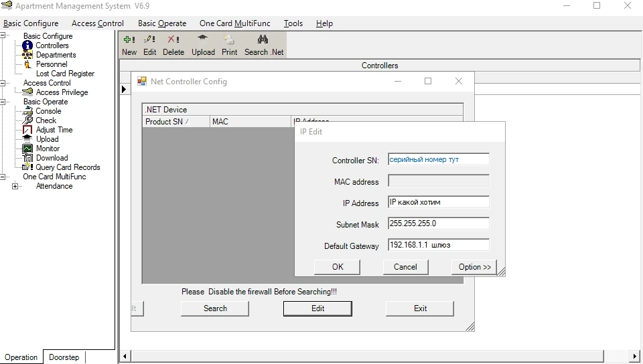Viewport: 643px width, 364px height.
Task: Maximize the Net Controller Config window
Action: coord(428,81)
